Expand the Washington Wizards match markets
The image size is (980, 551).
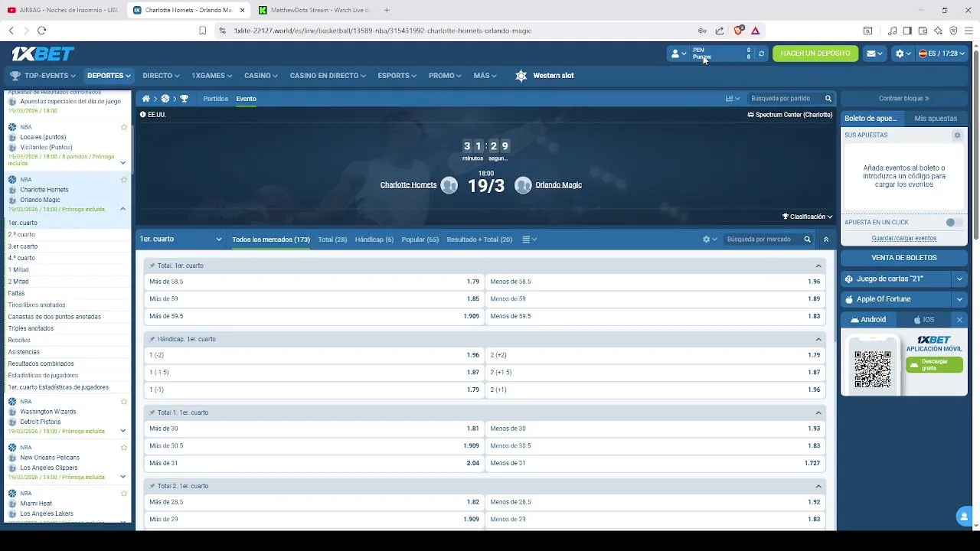(122, 431)
